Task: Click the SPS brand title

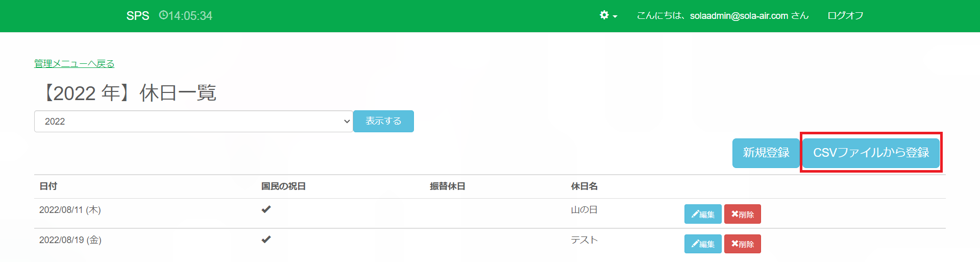Action: pyautogui.click(x=138, y=16)
